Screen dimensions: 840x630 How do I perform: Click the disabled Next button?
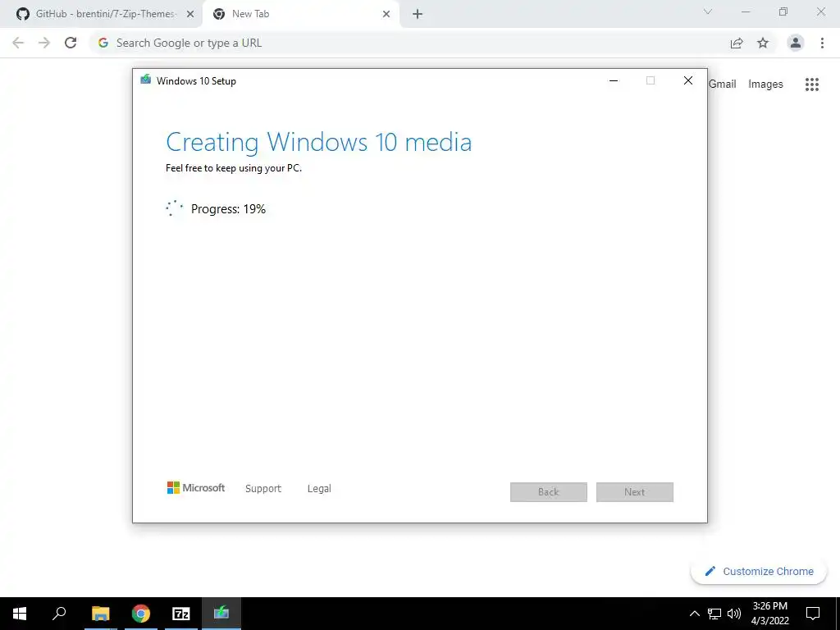(635, 492)
